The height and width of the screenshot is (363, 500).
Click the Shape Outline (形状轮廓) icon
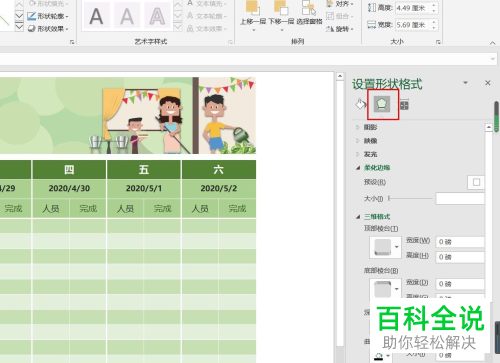[31, 16]
